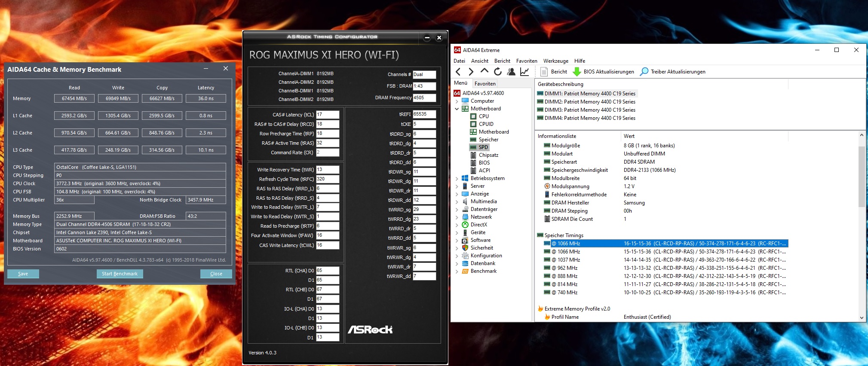Minimize the ASRock Timing Configurator

(427, 37)
